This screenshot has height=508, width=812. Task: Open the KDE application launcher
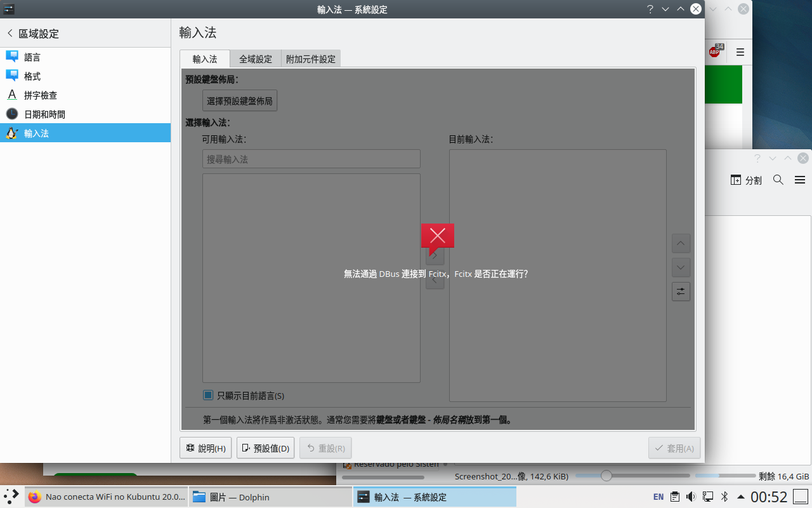pyautogui.click(x=11, y=497)
